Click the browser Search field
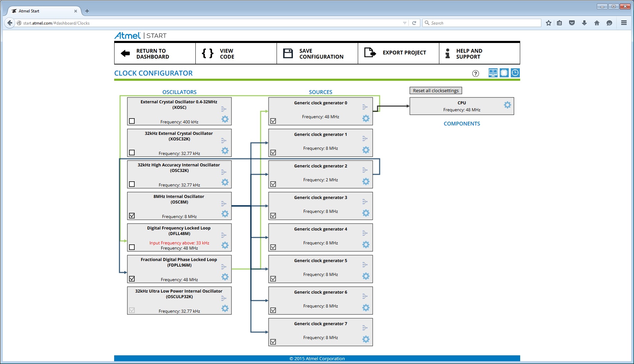Image resolution: width=634 pixels, height=364 pixels. pos(482,23)
